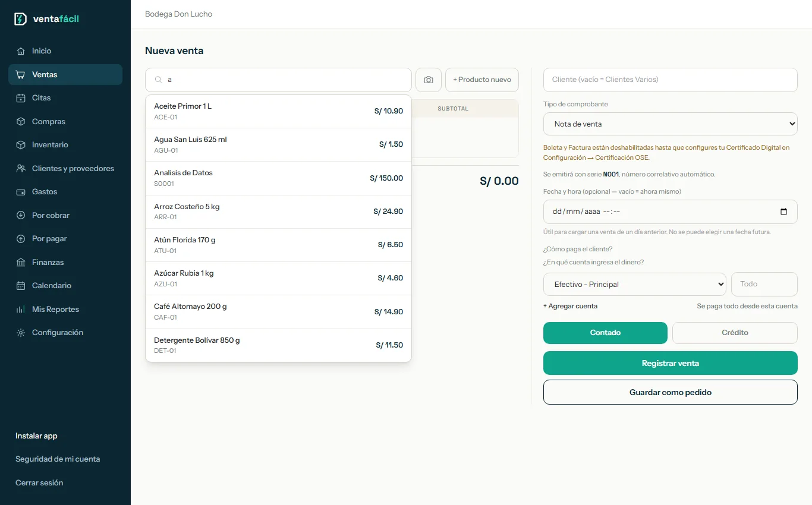
Task: Click the Todo amount input field
Action: point(764,284)
